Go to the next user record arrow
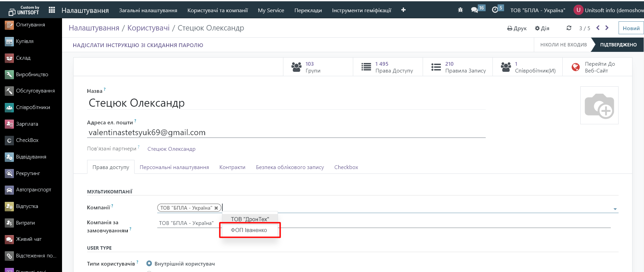 tap(607, 28)
